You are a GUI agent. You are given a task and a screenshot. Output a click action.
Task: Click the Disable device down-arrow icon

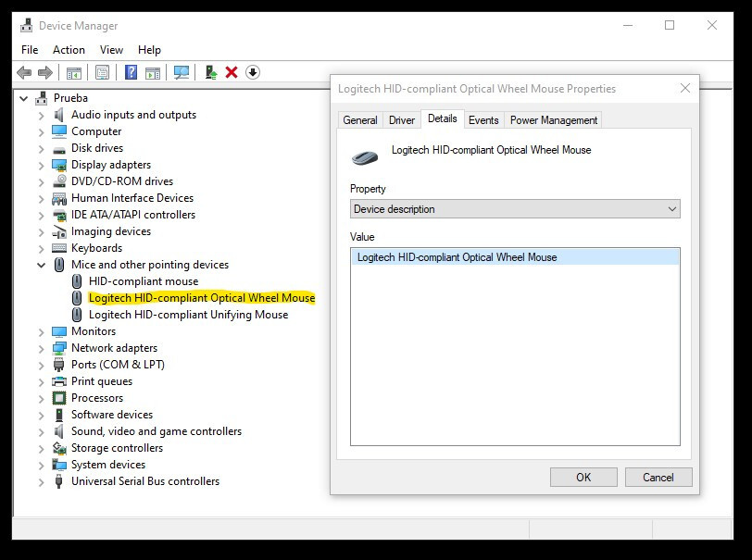[x=253, y=72]
